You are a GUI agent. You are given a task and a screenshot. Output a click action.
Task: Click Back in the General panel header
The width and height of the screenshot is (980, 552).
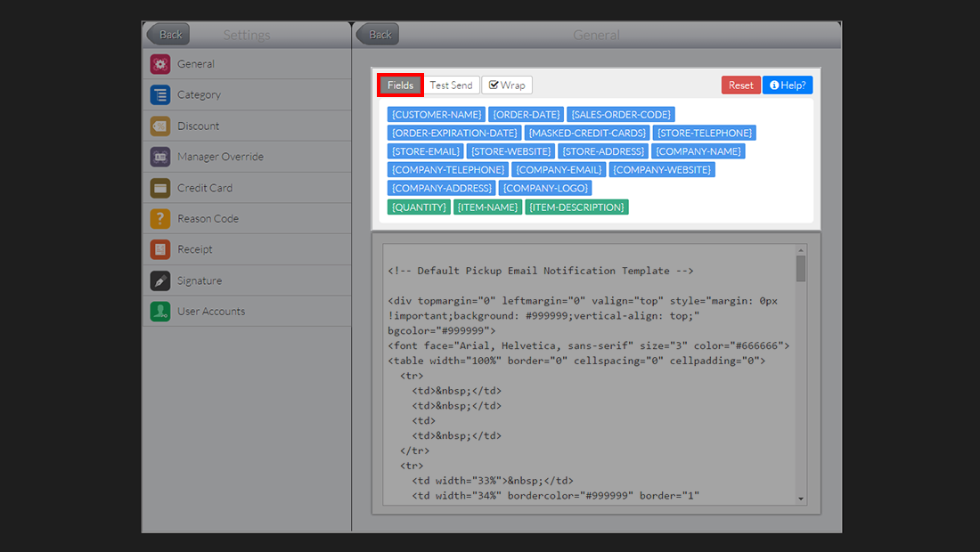[378, 35]
